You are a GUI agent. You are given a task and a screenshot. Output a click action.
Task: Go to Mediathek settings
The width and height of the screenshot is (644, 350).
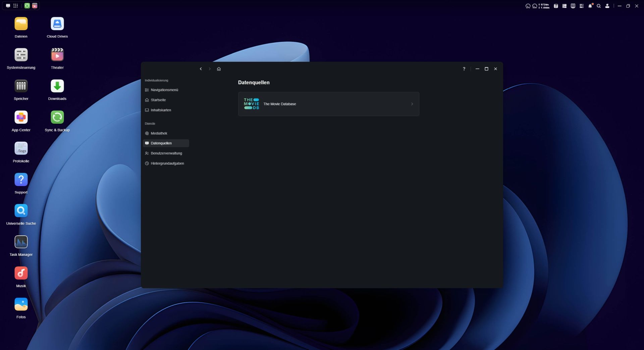pos(159,133)
